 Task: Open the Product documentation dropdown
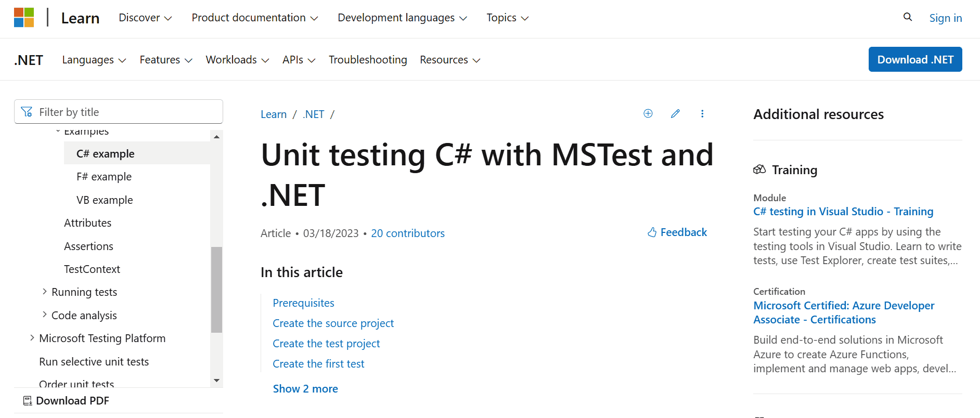(x=255, y=18)
